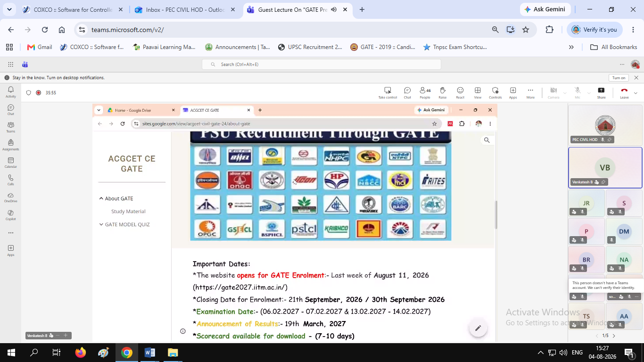
Task: Leave the meeting
Action: [624, 93]
